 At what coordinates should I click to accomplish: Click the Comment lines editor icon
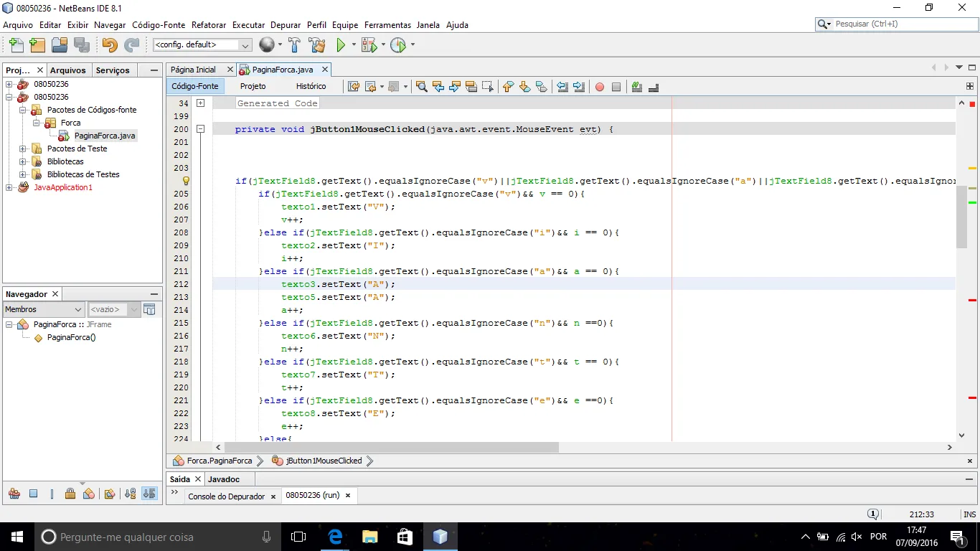(636, 87)
